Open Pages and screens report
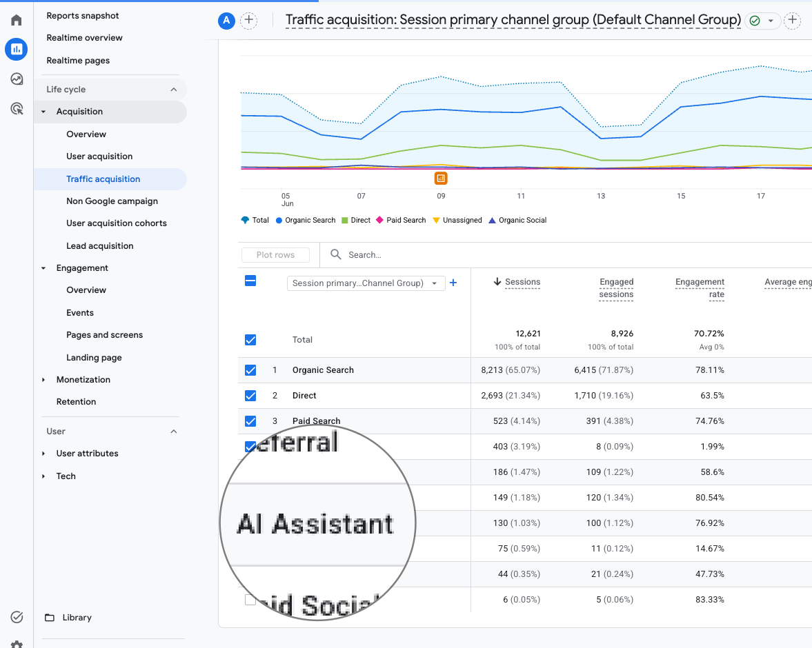The width and height of the screenshot is (812, 648). (104, 335)
